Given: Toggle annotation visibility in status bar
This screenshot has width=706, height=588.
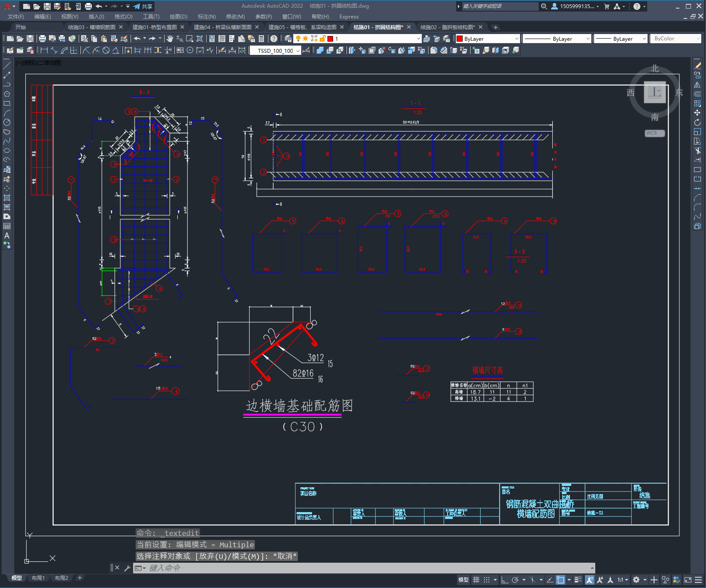Looking at the screenshot, I should point(590,580).
